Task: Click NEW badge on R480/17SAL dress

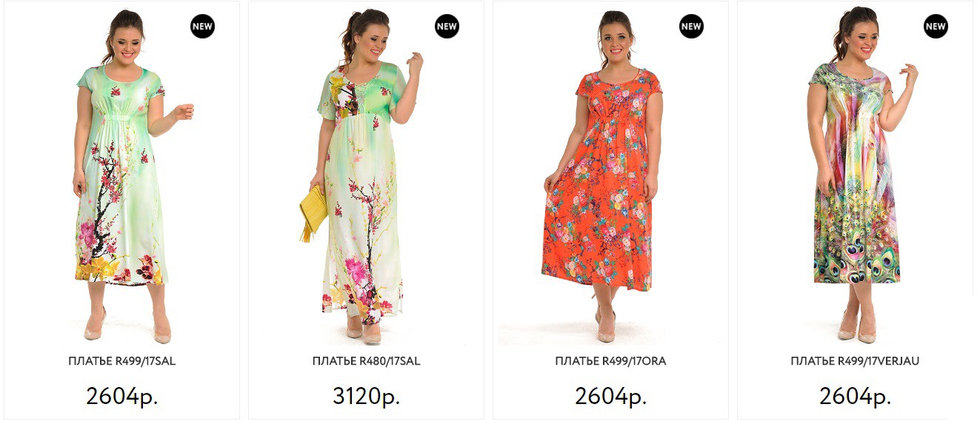Action: click(x=447, y=27)
